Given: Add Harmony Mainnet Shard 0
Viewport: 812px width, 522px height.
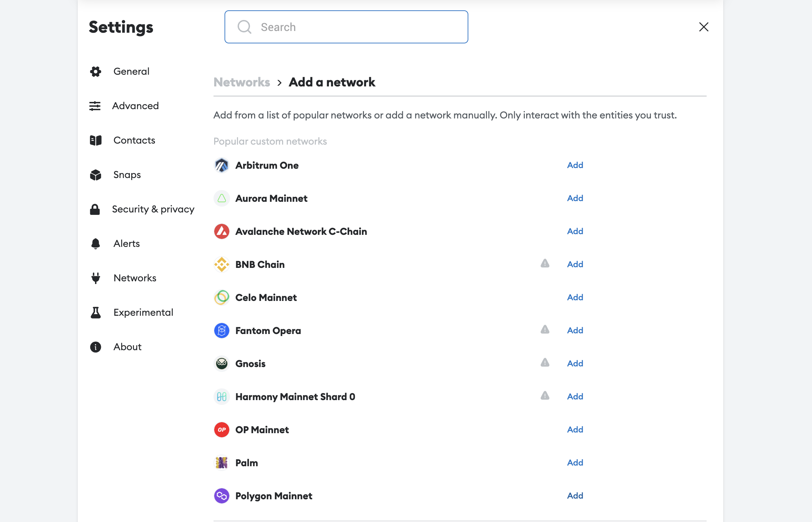Looking at the screenshot, I should (575, 396).
